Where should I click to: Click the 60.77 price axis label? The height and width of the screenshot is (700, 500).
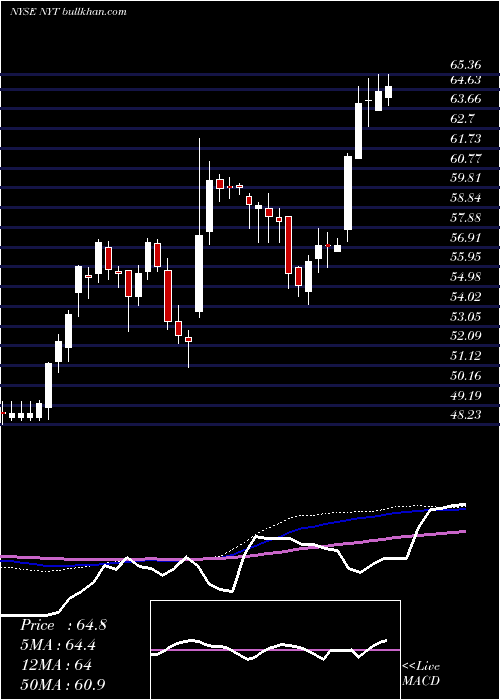tap(466, 158)
